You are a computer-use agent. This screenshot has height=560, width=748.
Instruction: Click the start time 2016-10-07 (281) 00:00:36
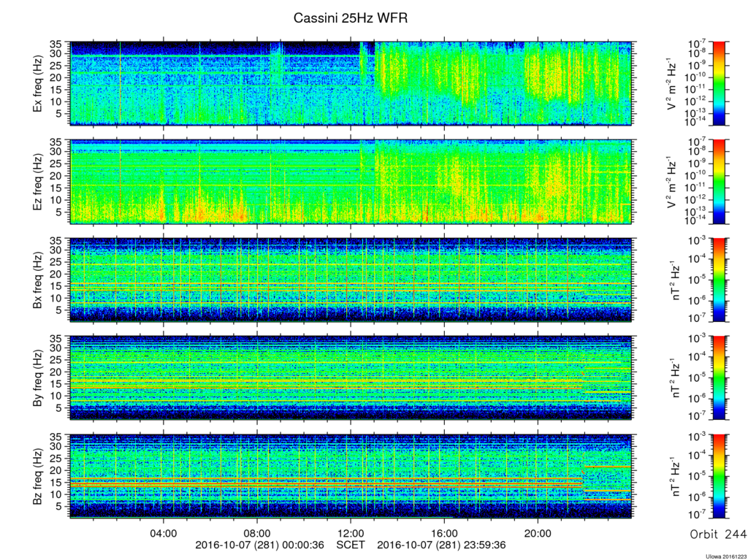(x=259, y=545)
